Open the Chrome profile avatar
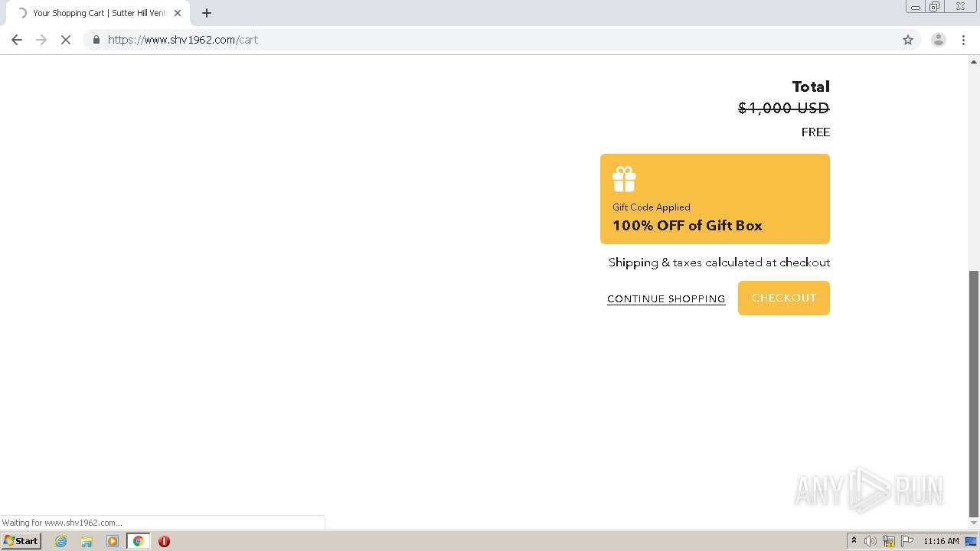This screenshot has height=551, width=980. tap(939, 40)
